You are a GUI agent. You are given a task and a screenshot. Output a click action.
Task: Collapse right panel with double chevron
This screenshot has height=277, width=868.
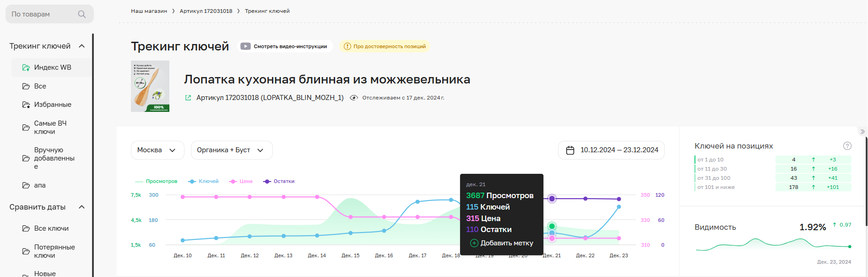tap(863, 132)
